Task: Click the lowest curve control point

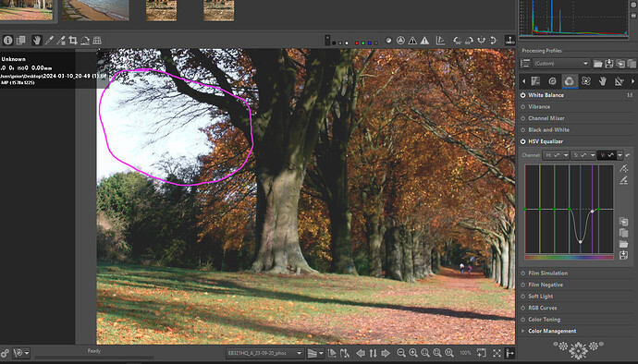Action: coord(581,242)
